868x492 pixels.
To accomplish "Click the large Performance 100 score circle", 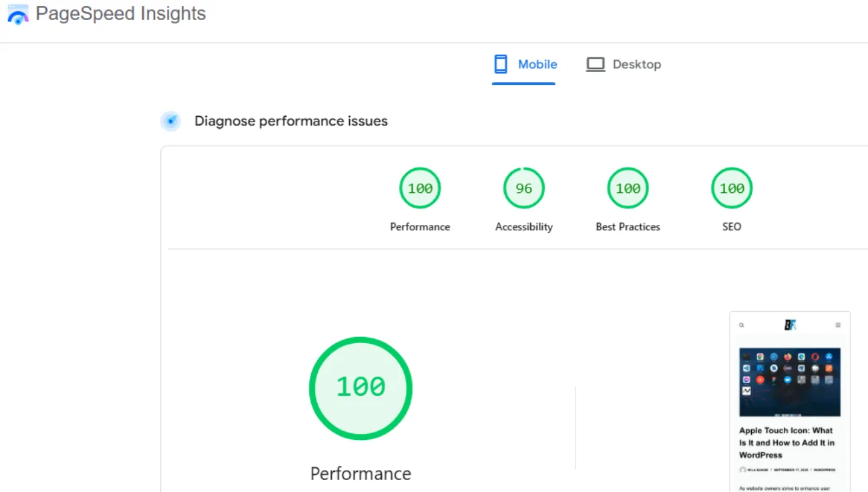I will click(x=361, y=388).
